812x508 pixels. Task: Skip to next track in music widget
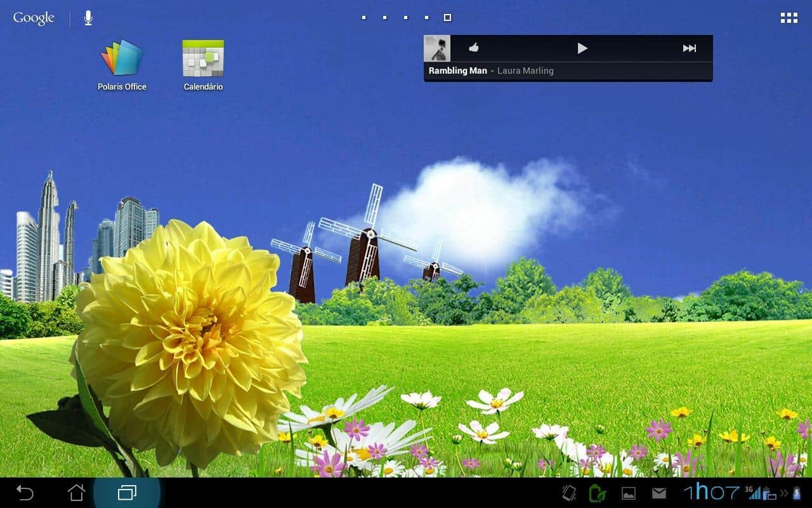point(689,48)
